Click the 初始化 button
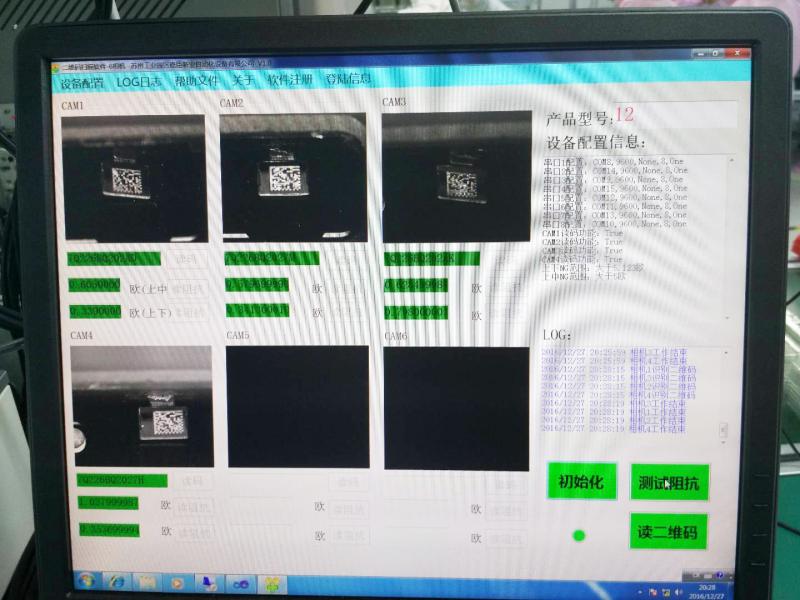Viewport: 800px width, 600px height. point(582,481)
